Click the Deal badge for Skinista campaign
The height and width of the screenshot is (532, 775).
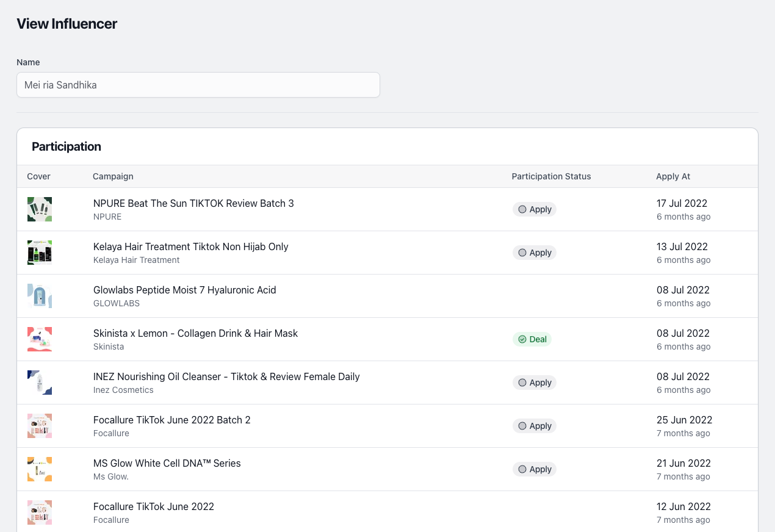(532, 339)
